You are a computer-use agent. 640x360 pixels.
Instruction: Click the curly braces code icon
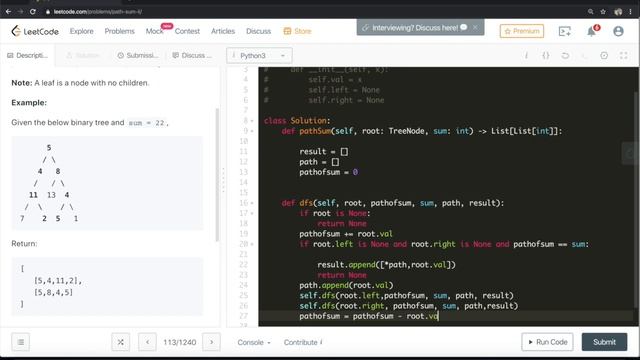click(x=546, y=56)
